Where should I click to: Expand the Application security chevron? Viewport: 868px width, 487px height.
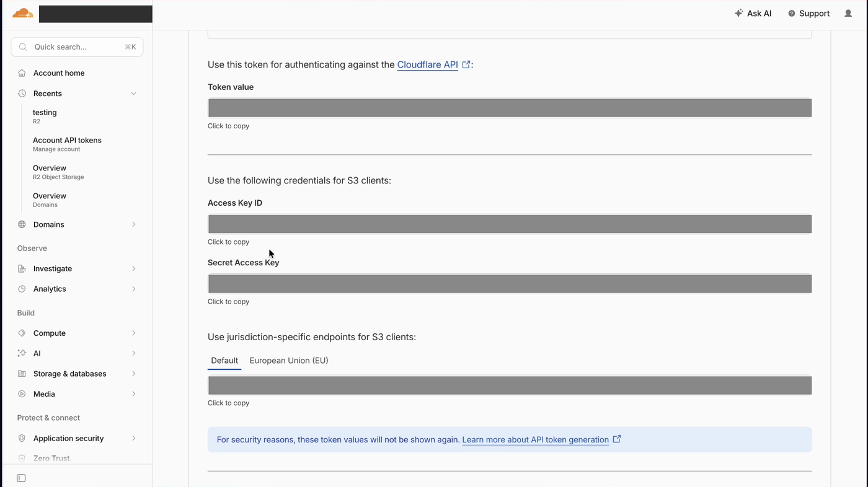tap(133, 438)
